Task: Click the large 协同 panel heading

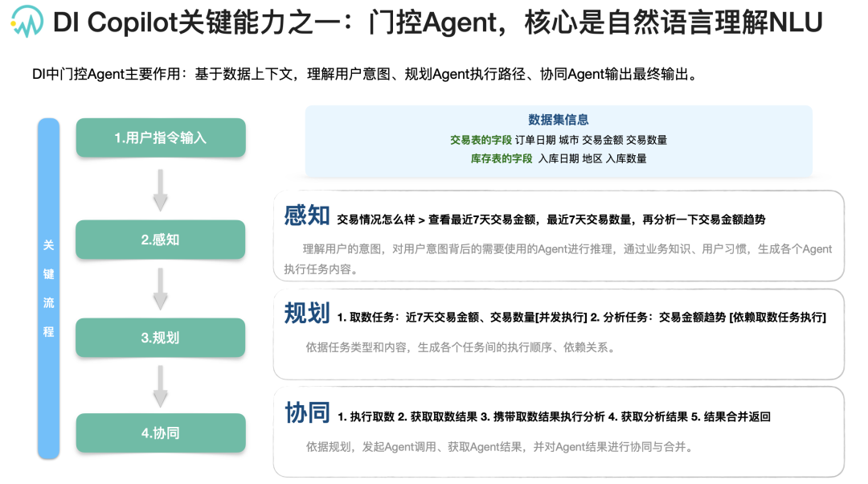Action: (x=307, y=413)
